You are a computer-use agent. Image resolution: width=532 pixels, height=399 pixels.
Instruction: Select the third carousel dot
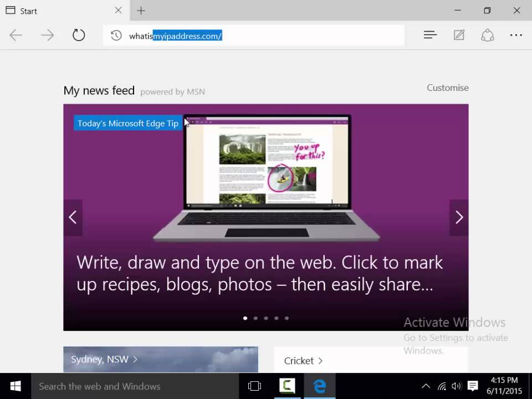266,318
